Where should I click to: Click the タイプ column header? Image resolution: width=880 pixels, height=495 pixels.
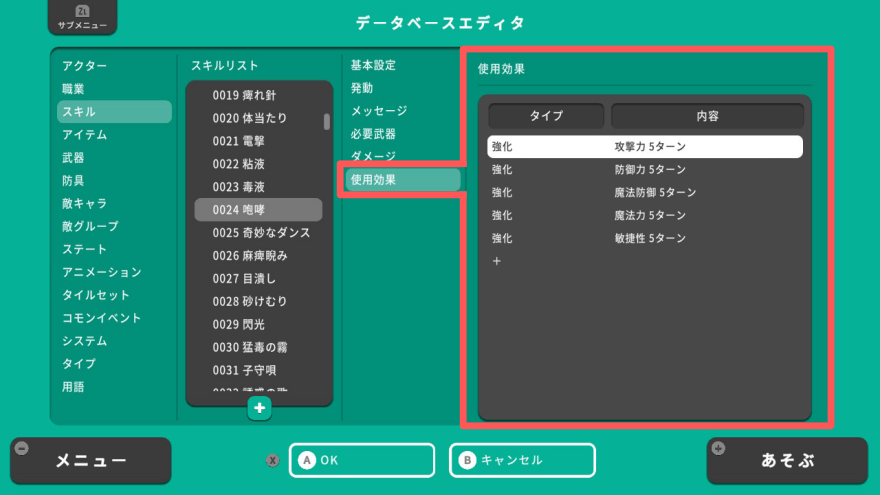546,116
